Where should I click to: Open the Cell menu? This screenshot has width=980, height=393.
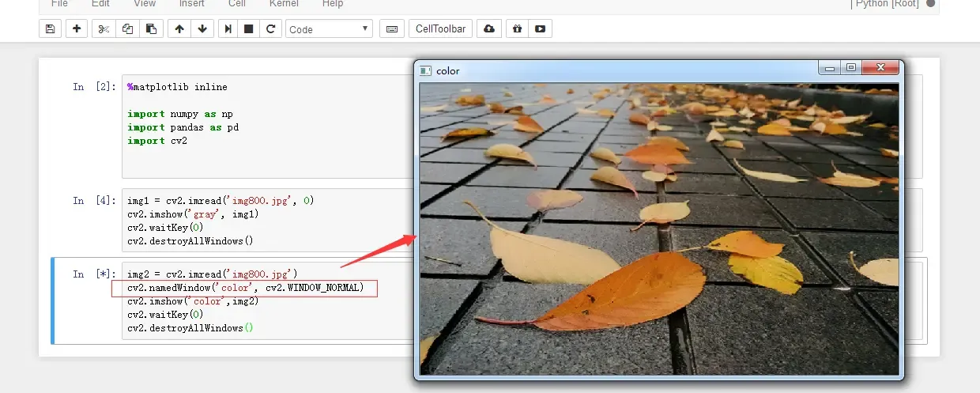[x=237, y=4]
